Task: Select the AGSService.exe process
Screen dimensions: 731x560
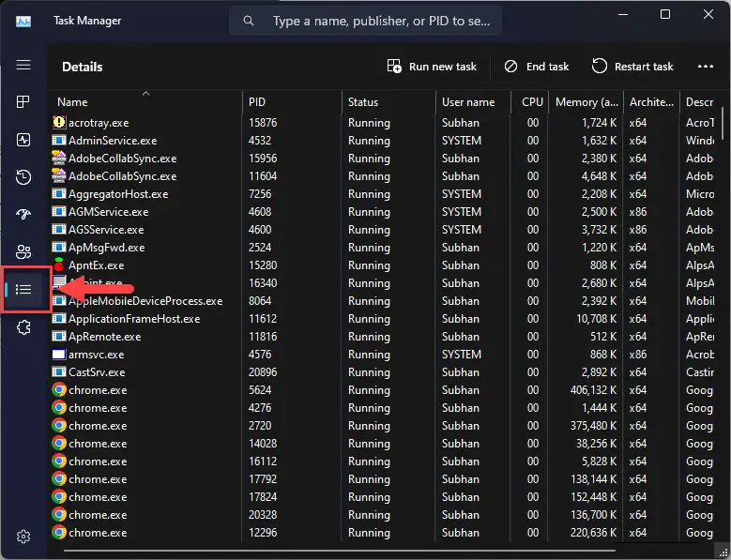Action: pos(384,229)
